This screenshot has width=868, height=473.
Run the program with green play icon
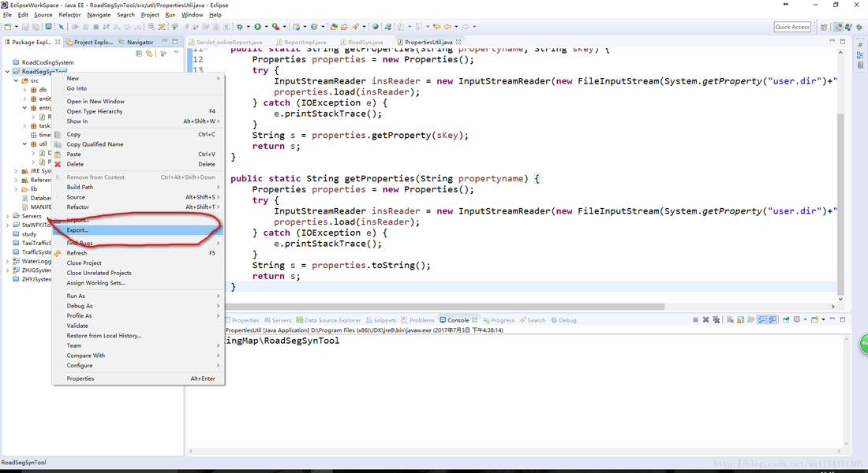click(257, 27)
